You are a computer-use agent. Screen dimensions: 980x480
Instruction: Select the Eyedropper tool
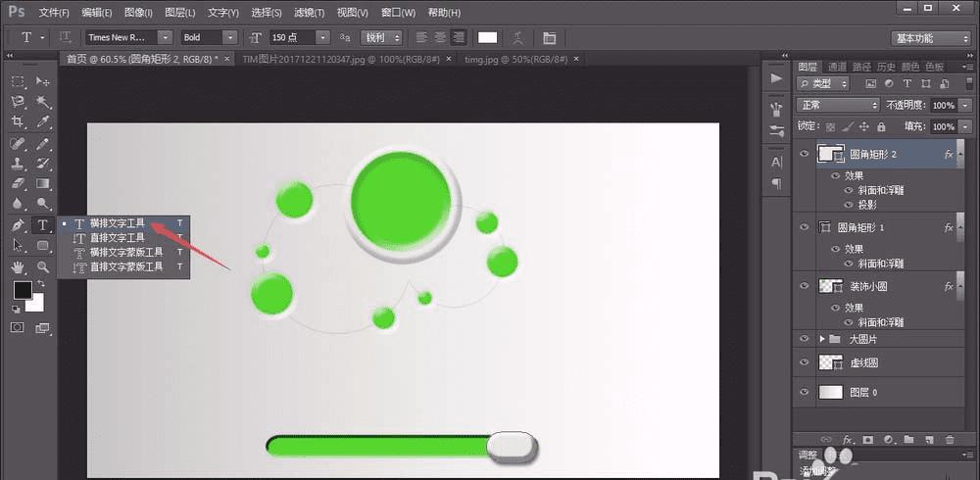[x=42, y=121]
